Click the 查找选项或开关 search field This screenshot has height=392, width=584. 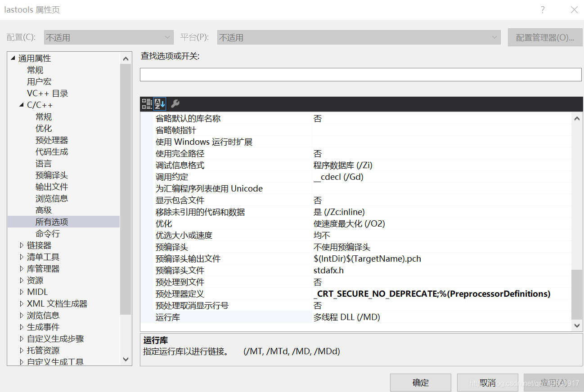[x=360, y=75]
